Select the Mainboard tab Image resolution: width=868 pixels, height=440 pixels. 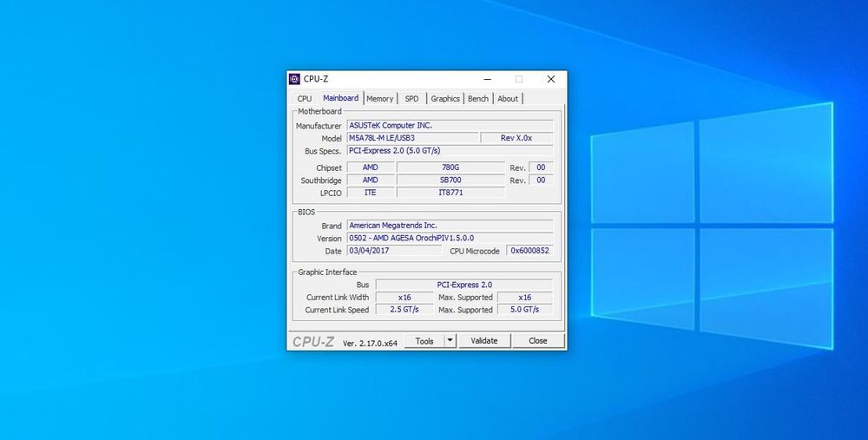340,98
